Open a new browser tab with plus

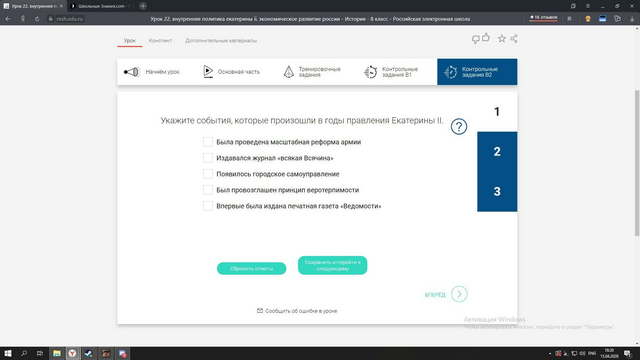coord(143,6)
